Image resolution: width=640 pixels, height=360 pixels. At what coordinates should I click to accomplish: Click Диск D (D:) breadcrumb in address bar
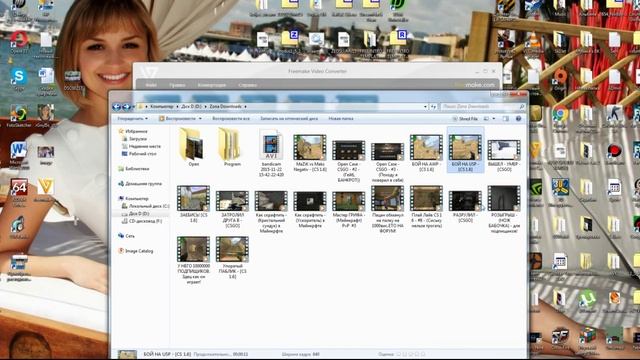click(191, 107)
